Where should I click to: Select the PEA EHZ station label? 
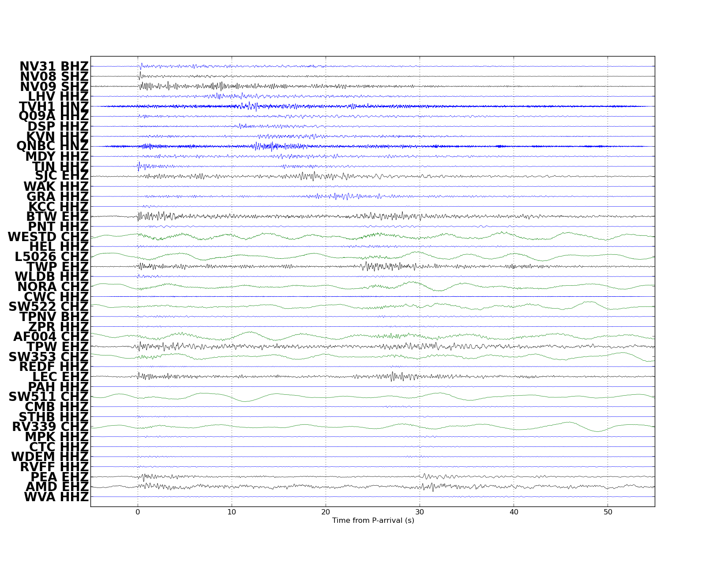click(x=60, y=477)
